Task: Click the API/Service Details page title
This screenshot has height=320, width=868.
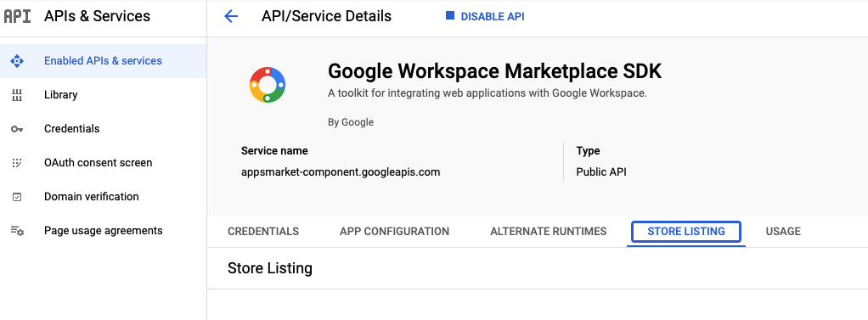Action: [x=327, y=17]
